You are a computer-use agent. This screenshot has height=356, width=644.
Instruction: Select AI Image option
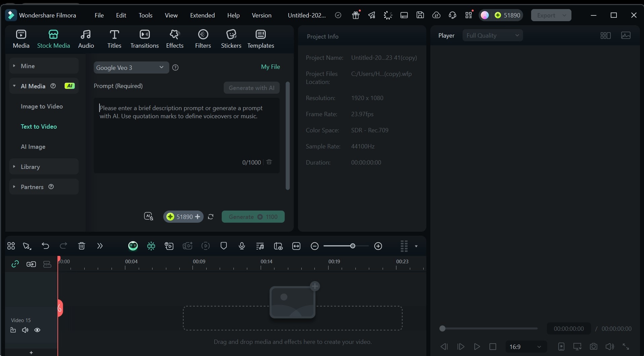coord(33,146)
